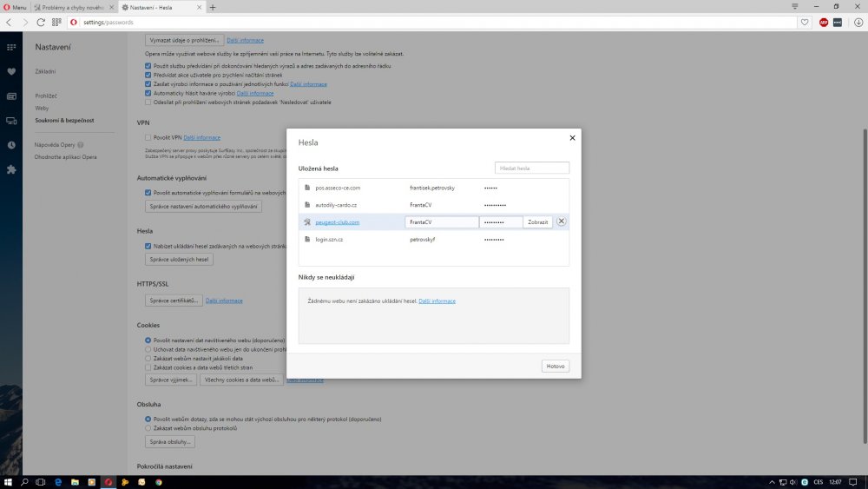Click Správce výjimek button
The width and height of the screenshot is (868, 489).
(x=170, y=380)
